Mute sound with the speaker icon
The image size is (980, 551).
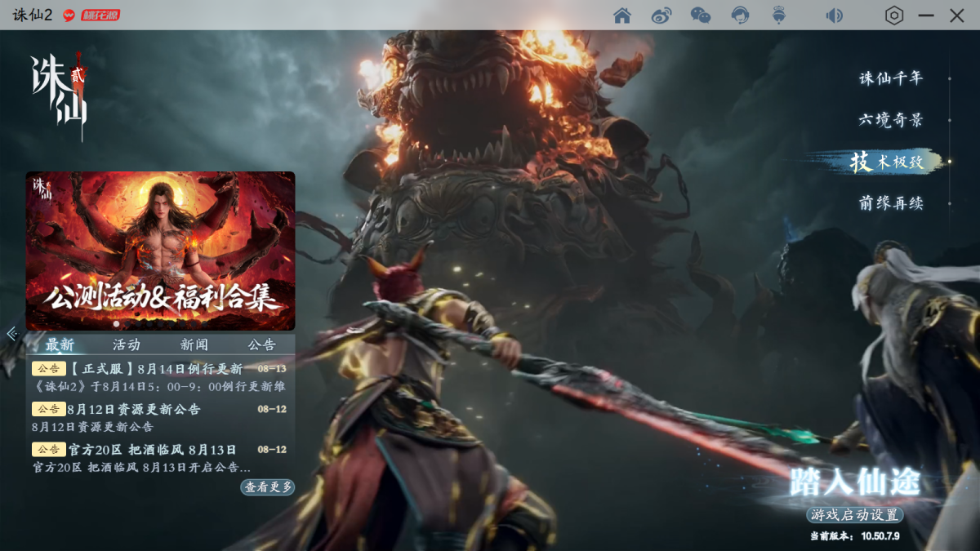[x=834, y=16]
